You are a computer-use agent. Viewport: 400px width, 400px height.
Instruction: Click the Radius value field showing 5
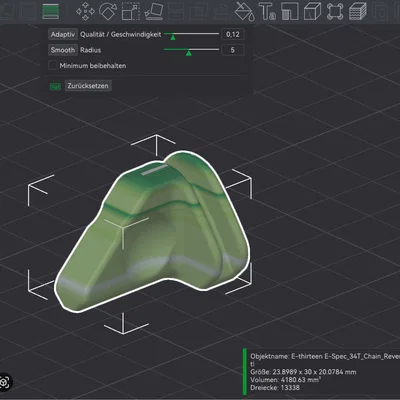[233, 50]
